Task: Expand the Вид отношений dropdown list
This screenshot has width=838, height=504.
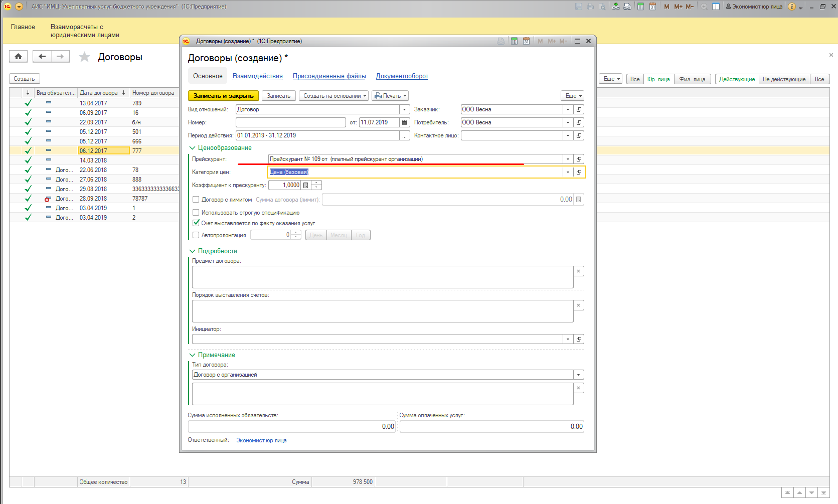Action: point(404,109)
